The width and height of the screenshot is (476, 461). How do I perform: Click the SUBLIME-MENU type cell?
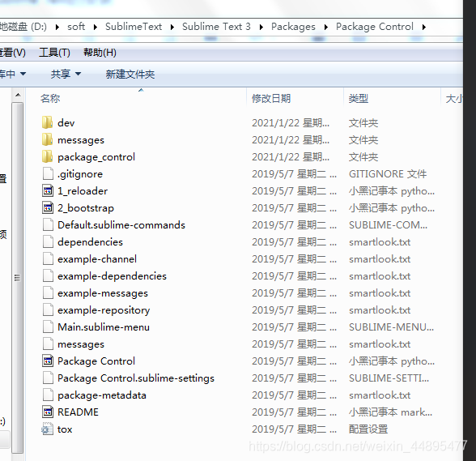391,327
